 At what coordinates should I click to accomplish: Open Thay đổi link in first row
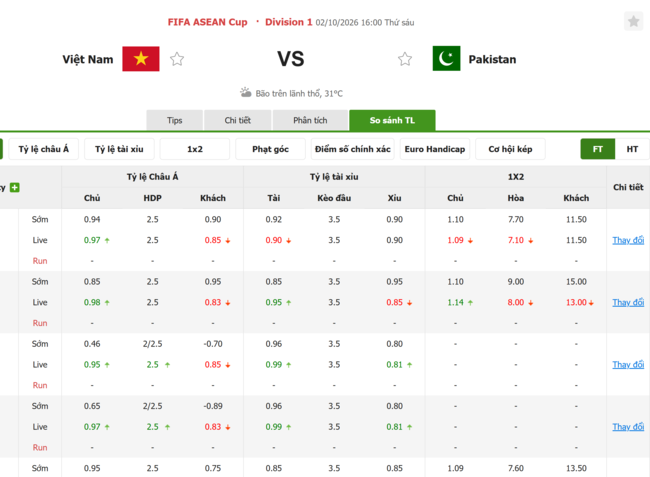pos(628,240)
